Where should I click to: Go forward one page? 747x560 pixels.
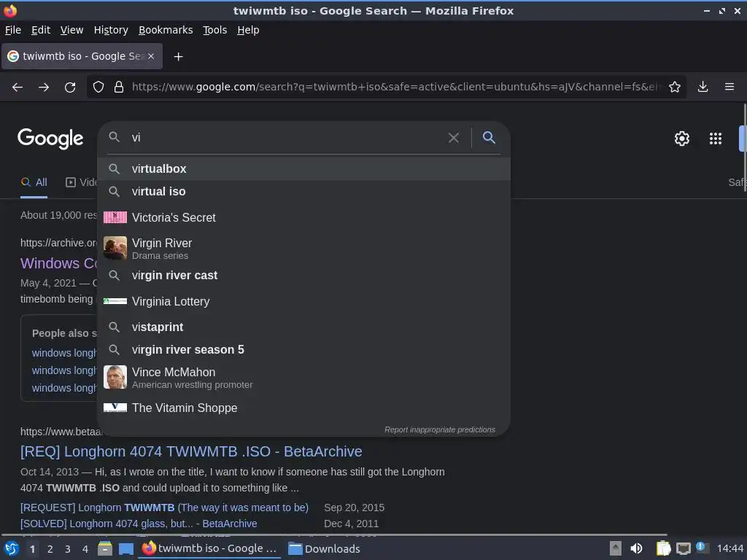[44, 87]
